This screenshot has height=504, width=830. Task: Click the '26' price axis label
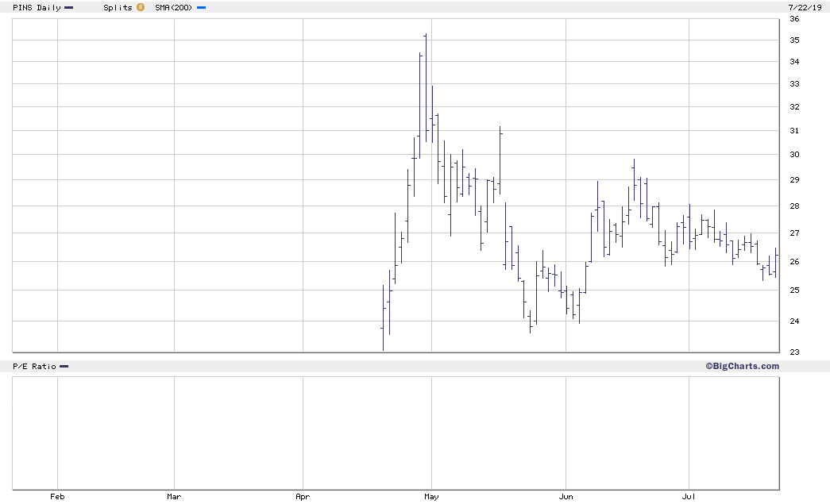point(794,262)
